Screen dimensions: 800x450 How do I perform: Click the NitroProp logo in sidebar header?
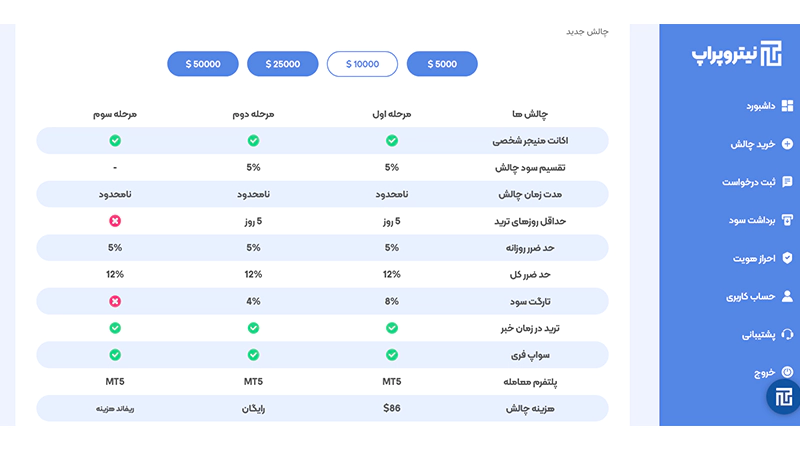coord(740,54)
